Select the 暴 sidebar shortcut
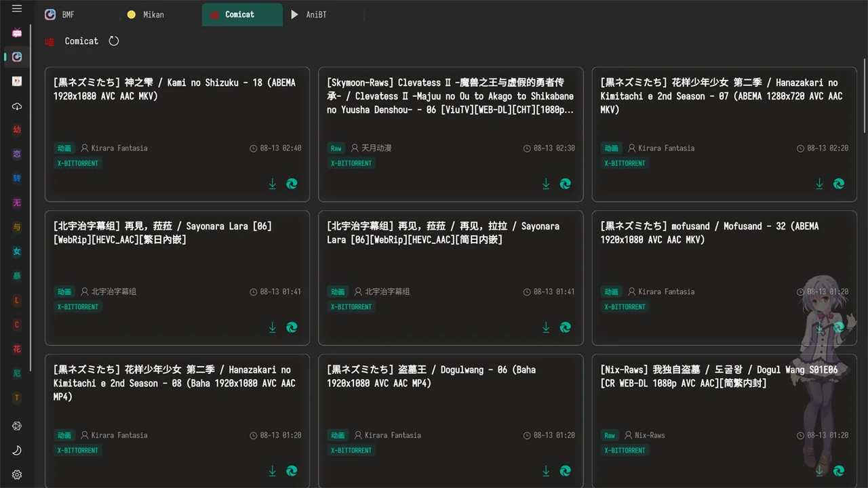Image resolution: width=868 pixels, height=488 pixels. coord(17,276)
